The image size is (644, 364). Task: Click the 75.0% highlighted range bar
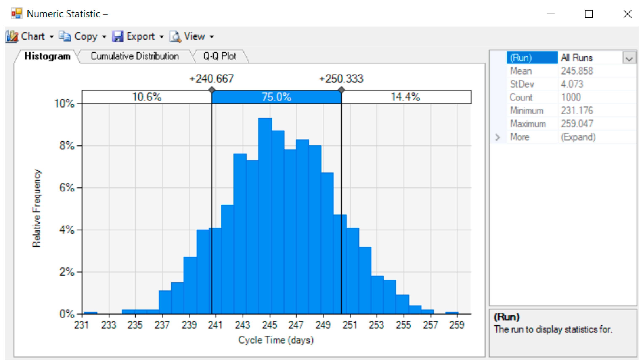[276, 97]
